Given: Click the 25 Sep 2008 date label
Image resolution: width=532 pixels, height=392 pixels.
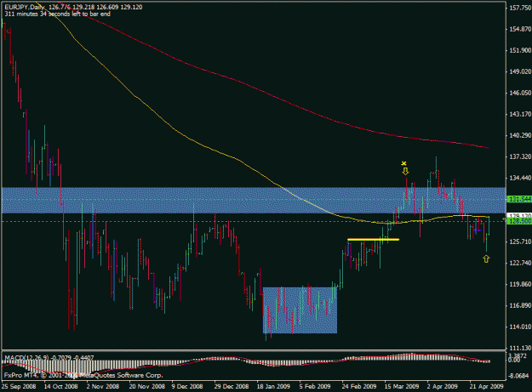Looking at the screenshot, I should pyautogui.click(x=19, y=386).
